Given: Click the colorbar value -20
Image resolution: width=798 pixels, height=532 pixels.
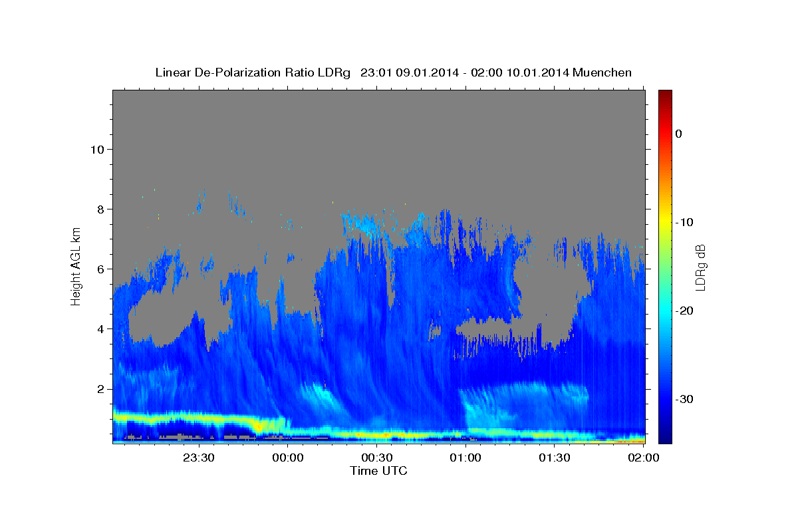Looking at the screenshot, I should 685,311.
